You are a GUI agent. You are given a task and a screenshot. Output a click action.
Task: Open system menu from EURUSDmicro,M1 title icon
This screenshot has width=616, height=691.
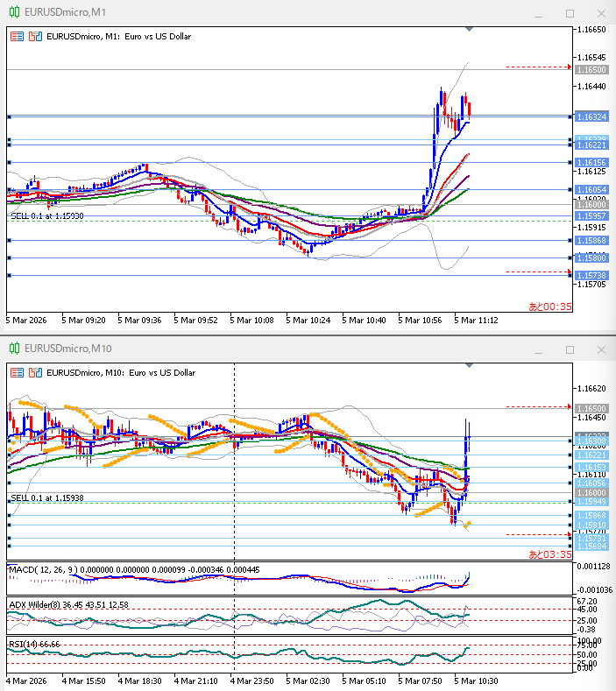[13, 13]
